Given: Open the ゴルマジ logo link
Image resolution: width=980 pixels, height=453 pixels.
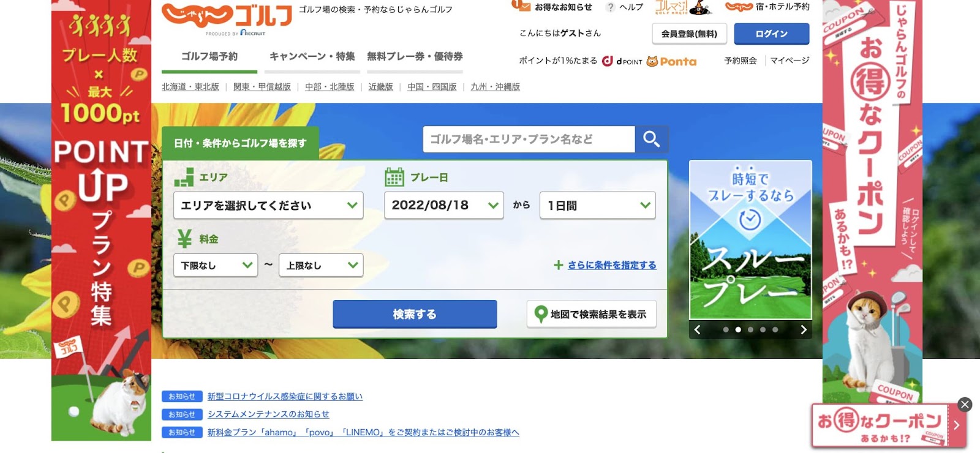Looking at the screenshot, I should (x=683, y=7).
